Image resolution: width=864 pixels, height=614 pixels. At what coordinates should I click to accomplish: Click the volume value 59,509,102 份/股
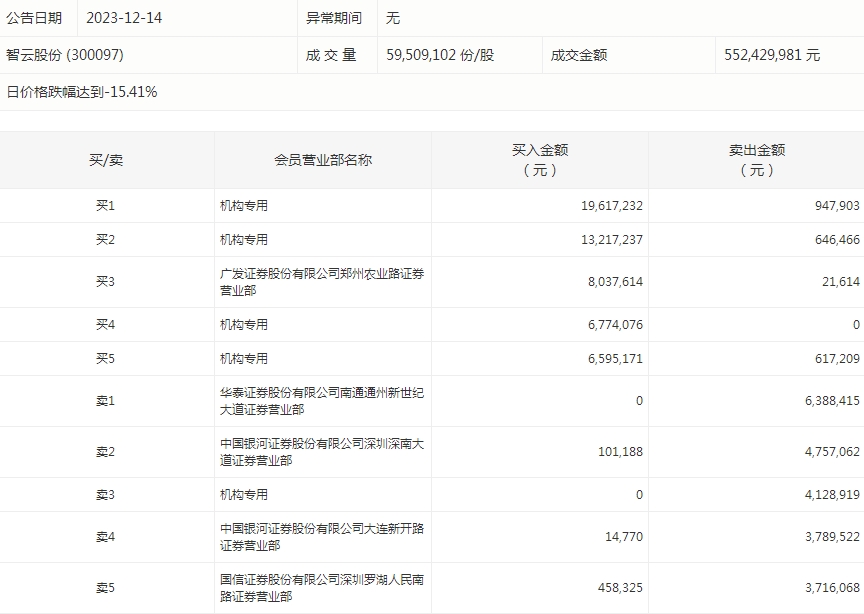click(440, 55)
